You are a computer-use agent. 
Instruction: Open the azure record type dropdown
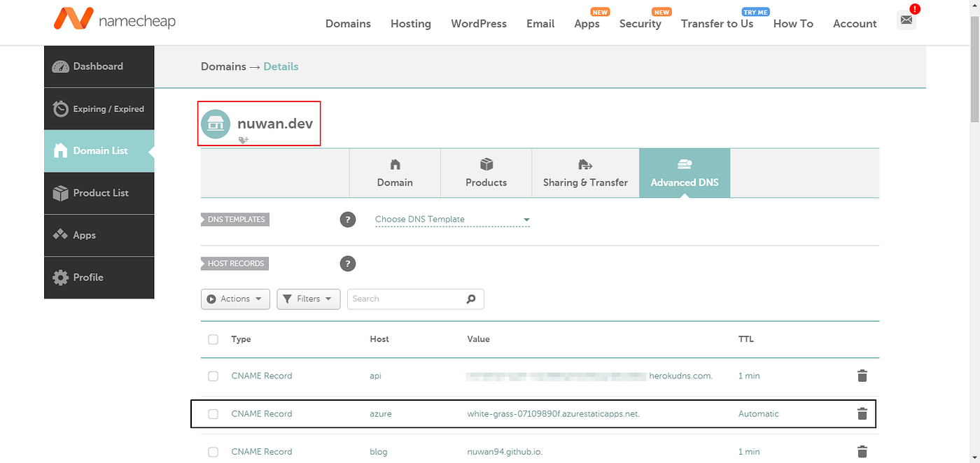pyautogui.click(x=262, y=413)
